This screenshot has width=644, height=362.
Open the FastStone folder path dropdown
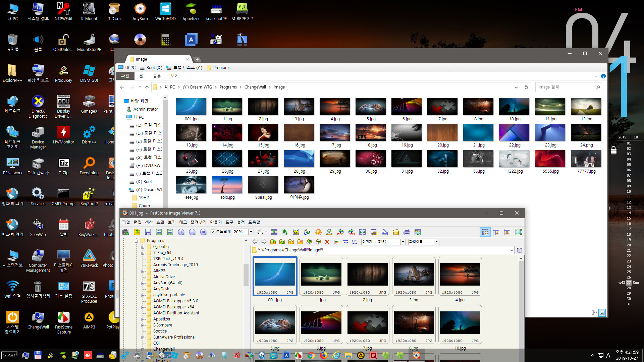[x=512, y=250]
